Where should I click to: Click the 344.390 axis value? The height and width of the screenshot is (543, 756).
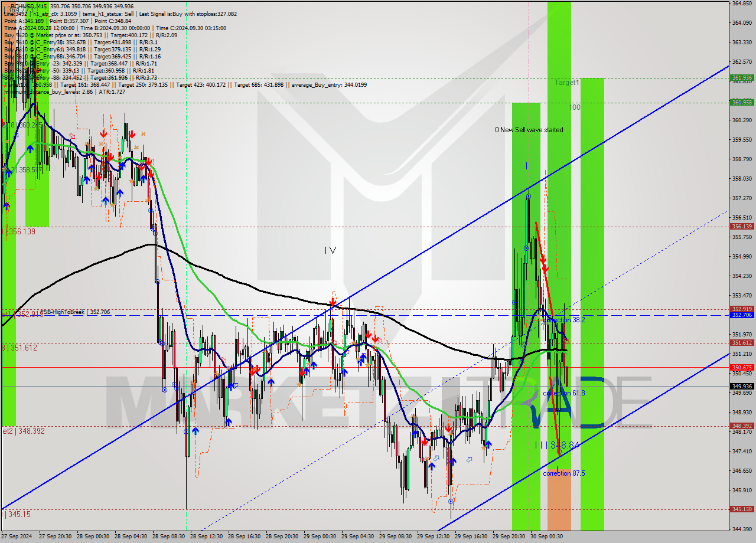pos(741,528)
